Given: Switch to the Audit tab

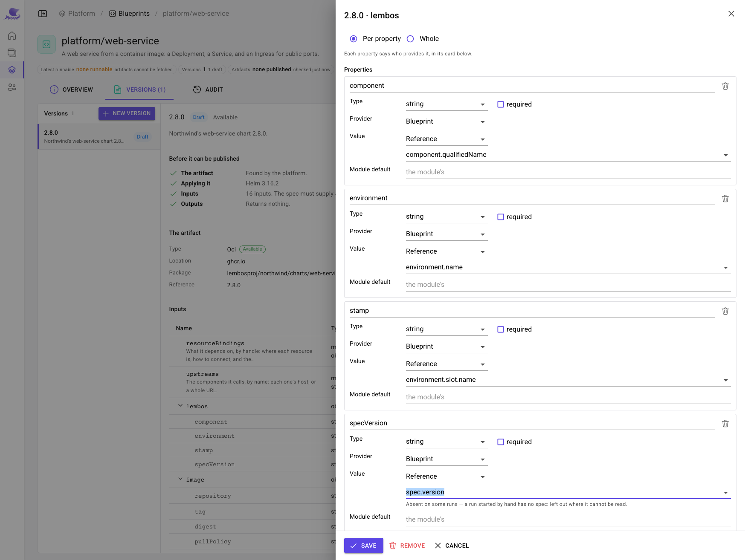Looking at the screenshot, I should pyautogui.click(x=208, y=89).
